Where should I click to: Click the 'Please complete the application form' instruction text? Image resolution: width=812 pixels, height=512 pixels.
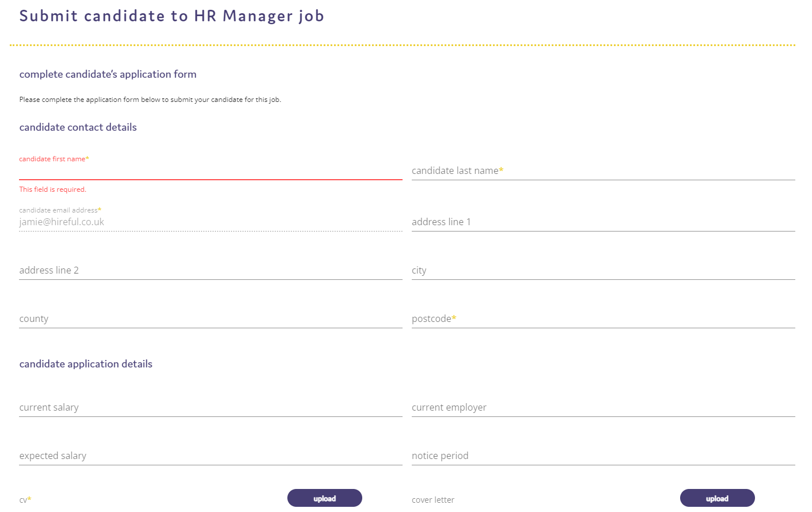(150, 100)
